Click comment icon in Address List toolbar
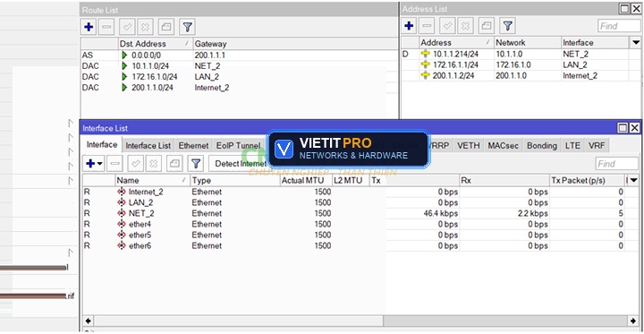The height and width of the screenshot is (334, 644). click(x=487, y=26)
